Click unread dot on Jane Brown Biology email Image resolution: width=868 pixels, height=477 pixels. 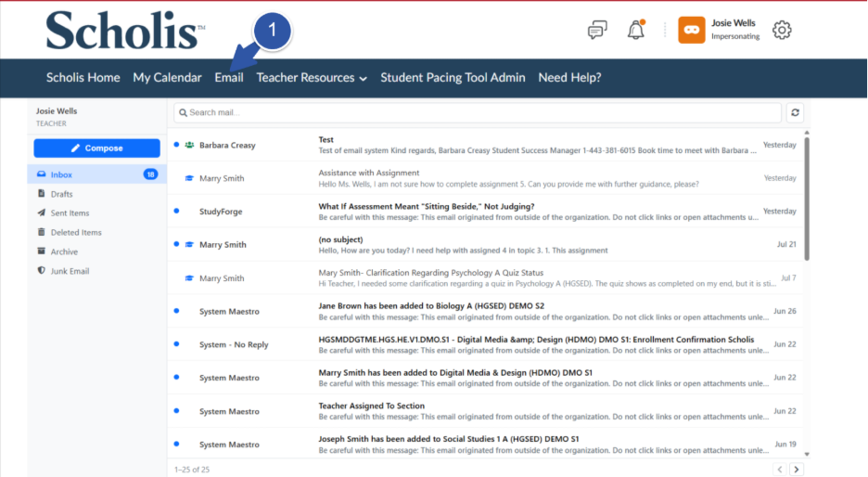pos(176,310)
